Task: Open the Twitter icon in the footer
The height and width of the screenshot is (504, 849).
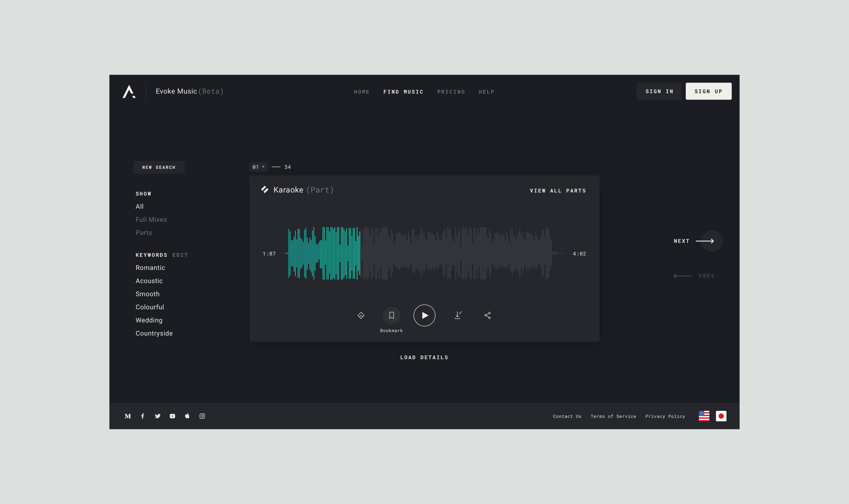Action: [x=158, y=416]
